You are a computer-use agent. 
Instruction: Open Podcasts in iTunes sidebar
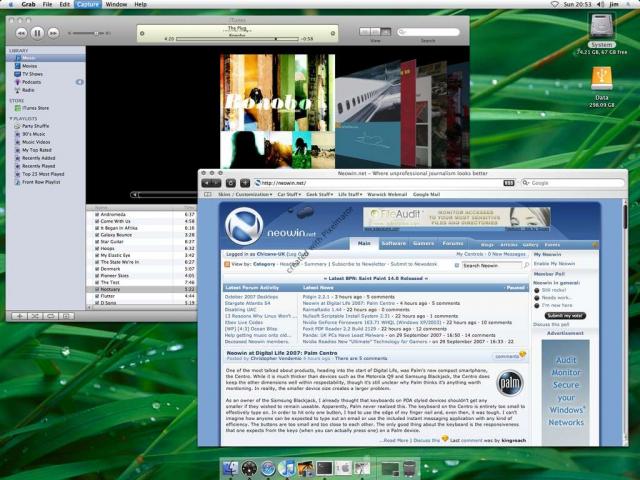31,82
